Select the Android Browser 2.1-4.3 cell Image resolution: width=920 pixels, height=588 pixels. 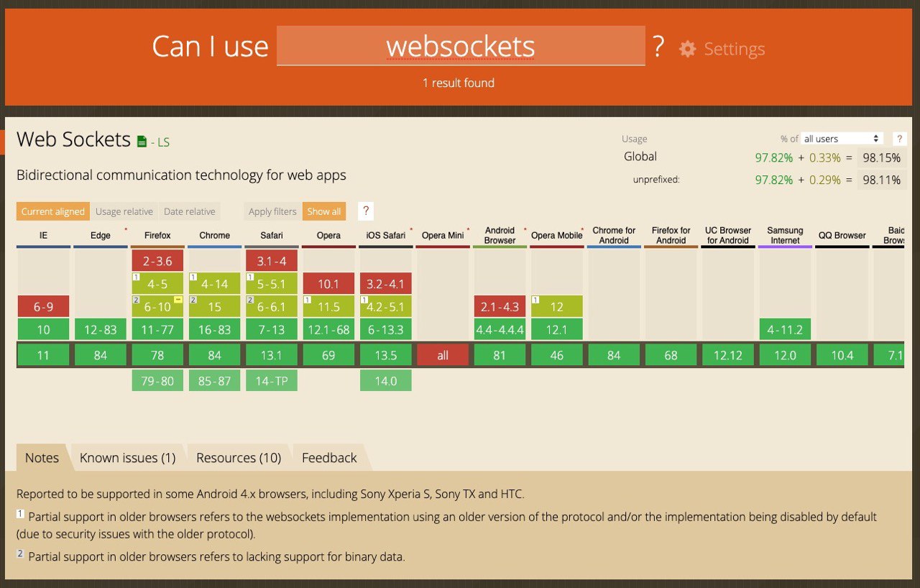tap(500, 306)
